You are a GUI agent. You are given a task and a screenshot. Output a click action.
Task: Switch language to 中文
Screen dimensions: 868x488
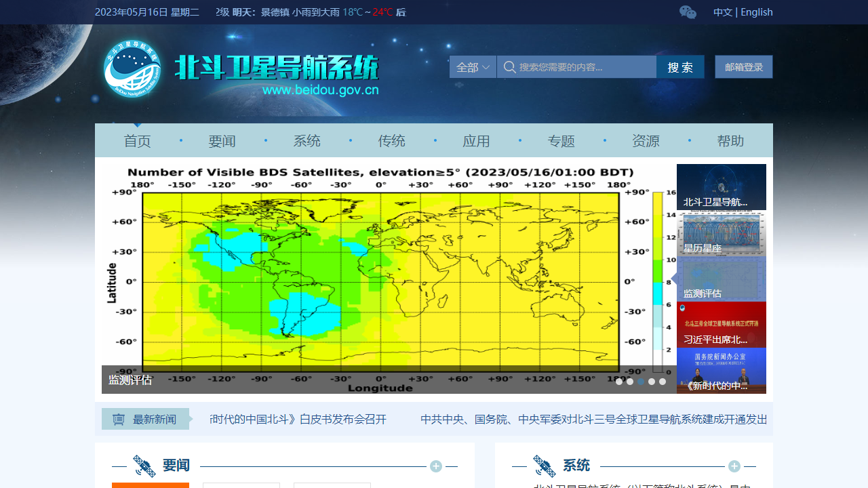click(723, 12)
